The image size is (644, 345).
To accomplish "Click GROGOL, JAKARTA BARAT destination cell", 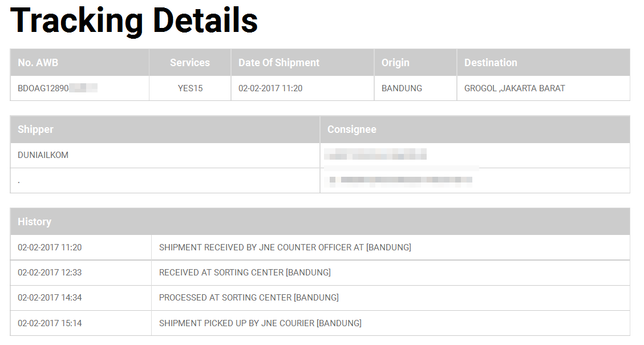I will [x=515, y=88].
